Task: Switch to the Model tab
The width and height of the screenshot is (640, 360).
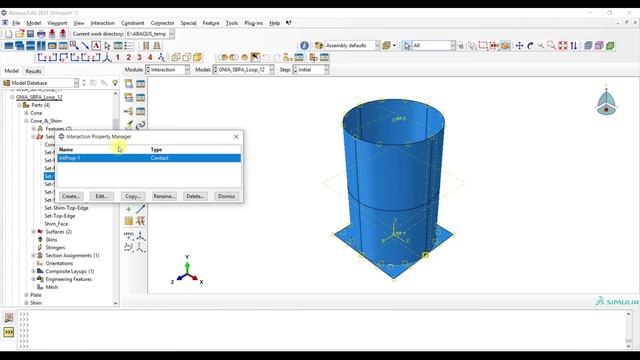Action: (11, 71)
